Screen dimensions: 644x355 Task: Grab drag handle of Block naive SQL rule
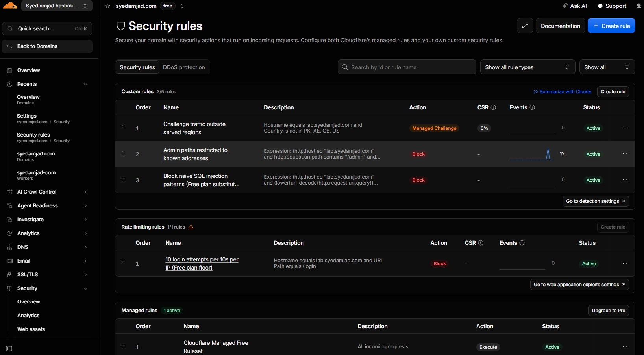[x=123, y=179]
